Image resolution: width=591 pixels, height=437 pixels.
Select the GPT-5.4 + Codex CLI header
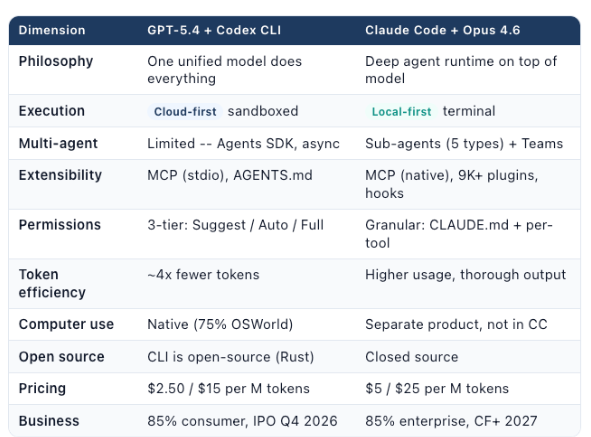coord(214,30)
